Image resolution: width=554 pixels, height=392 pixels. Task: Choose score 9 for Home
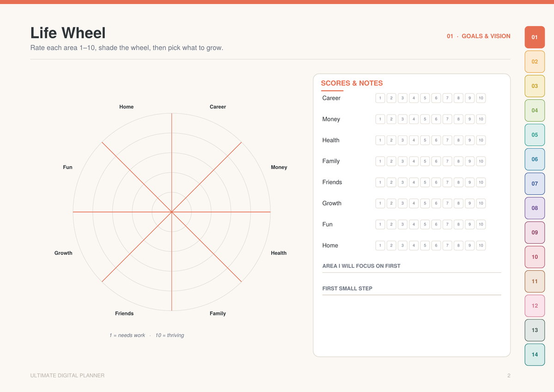[x=470, y=245]
